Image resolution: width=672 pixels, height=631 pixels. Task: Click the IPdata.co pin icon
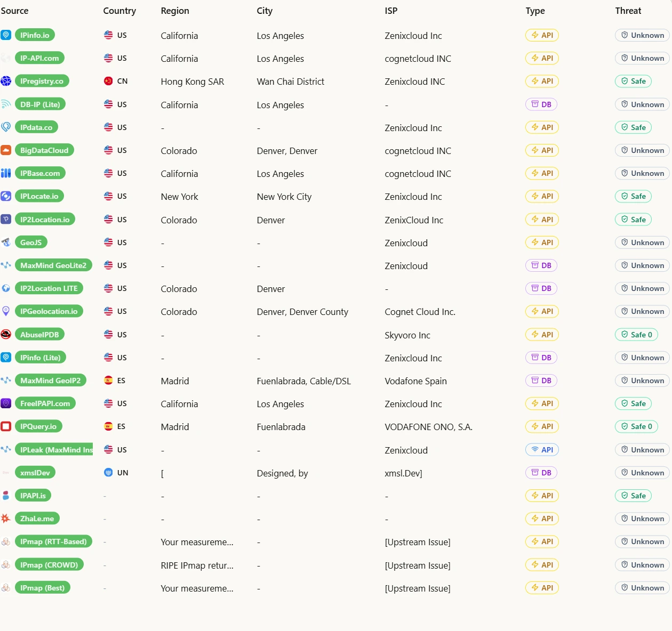coord(6,127)
